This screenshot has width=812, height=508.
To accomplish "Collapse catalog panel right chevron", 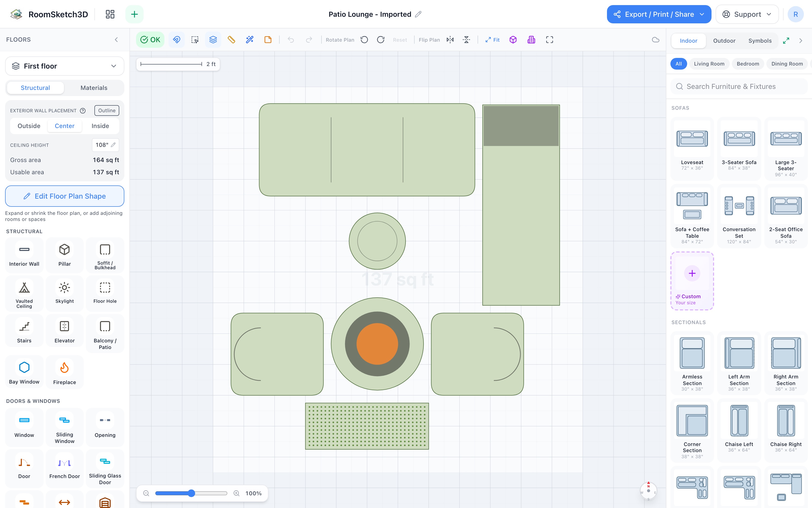I will pyautogui.click(x=801, y=41).
